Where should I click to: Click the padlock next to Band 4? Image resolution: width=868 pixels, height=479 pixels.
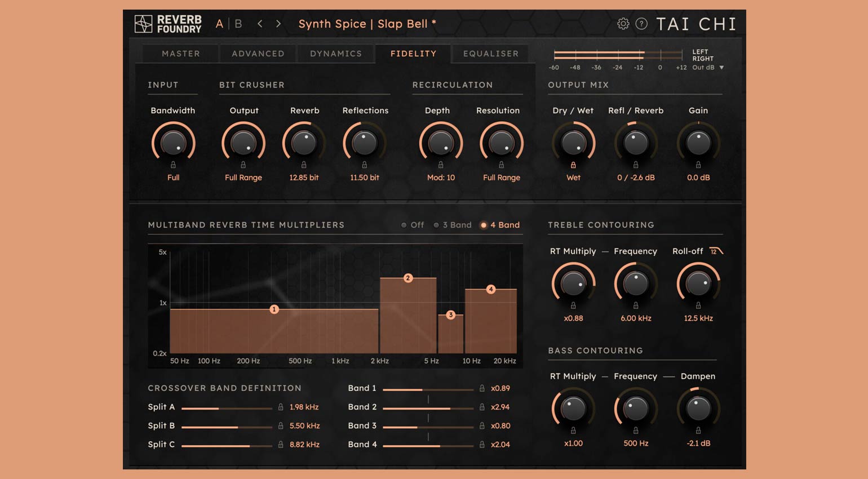click(x=482, y=445)
